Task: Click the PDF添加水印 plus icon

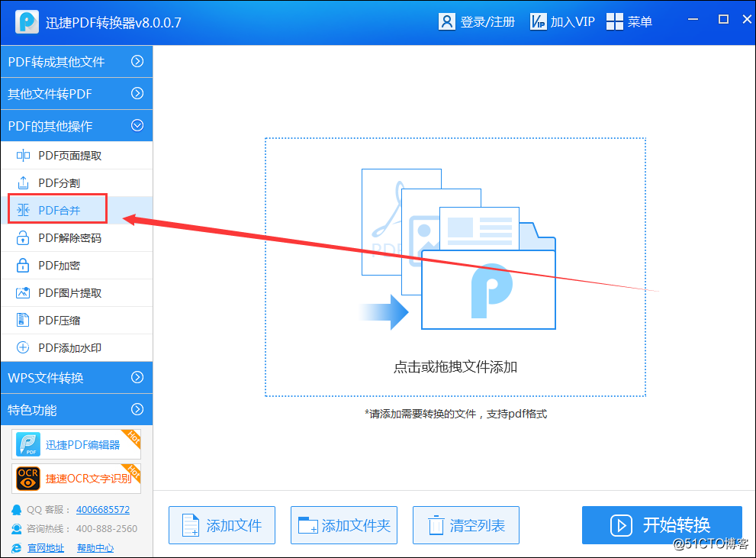Action: tap(23, 347)
